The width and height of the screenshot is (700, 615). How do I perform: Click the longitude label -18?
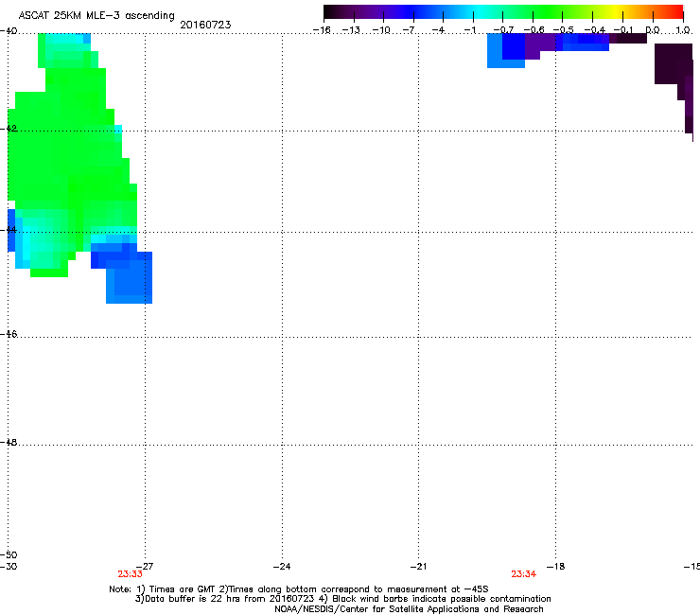[x=556, y=567]
